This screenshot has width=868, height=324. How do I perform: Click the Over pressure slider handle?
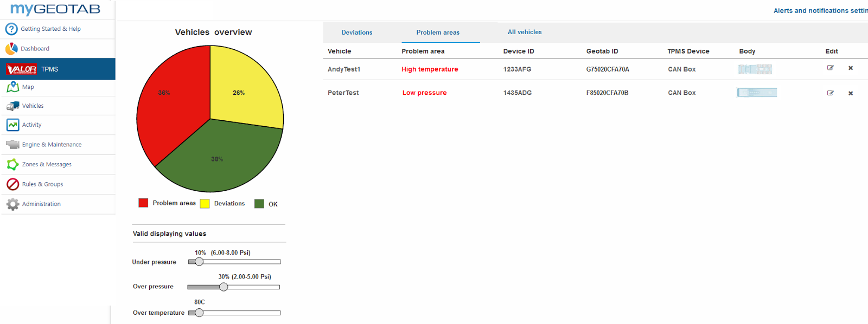click(224, 287)
